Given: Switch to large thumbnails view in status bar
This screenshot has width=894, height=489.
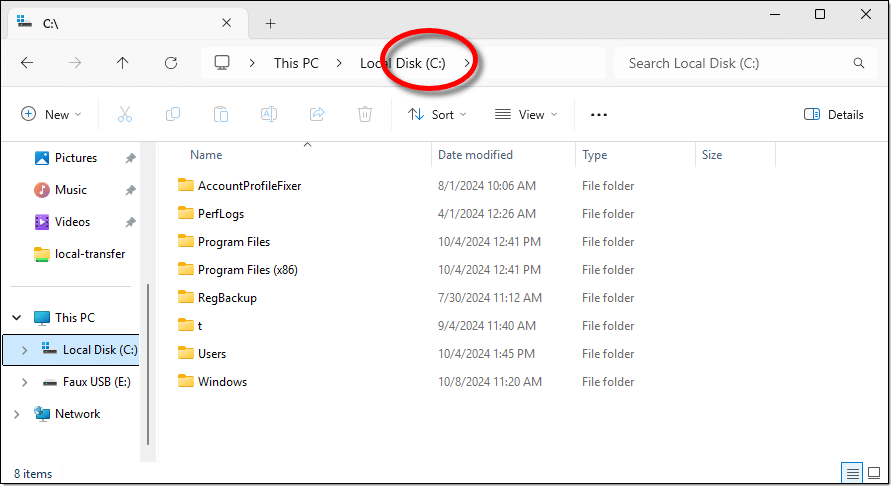Looking at the screenshot, I should tap(874, 472).
